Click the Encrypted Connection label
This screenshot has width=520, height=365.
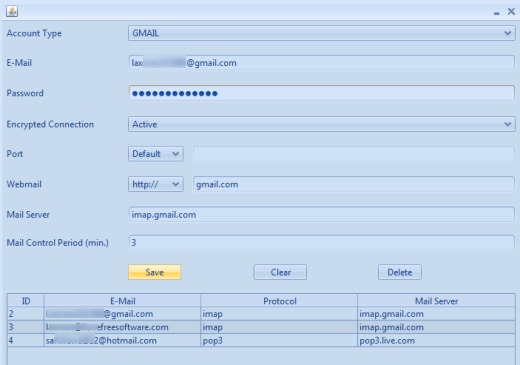[x=50, y=124]
